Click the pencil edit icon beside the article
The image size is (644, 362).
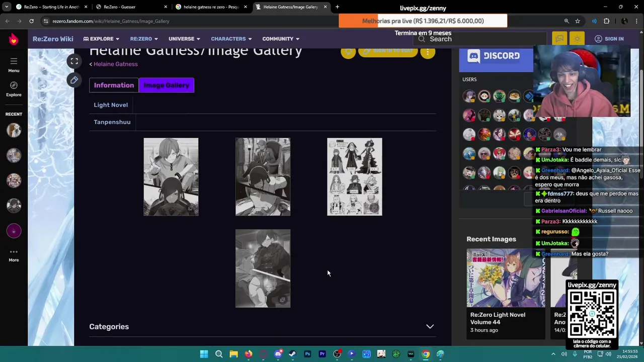point(74,80)
